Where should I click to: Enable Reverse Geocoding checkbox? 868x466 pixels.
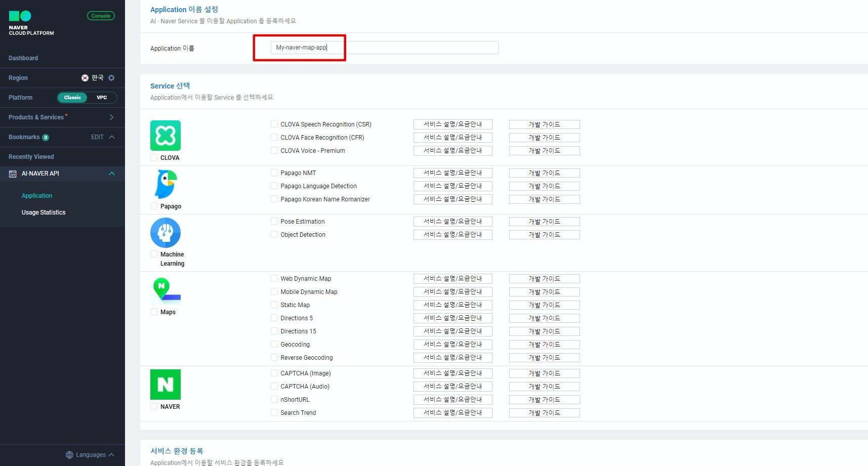[274, 358]
